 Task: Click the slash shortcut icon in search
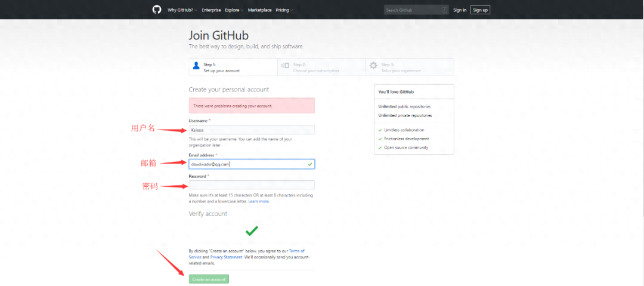(444, 10)
